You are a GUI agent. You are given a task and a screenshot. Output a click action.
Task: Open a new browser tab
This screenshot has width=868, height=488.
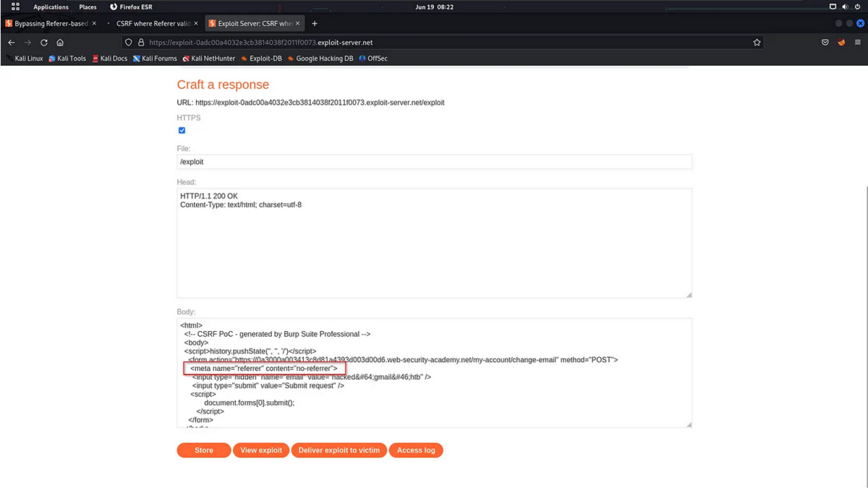click(315, 23)
